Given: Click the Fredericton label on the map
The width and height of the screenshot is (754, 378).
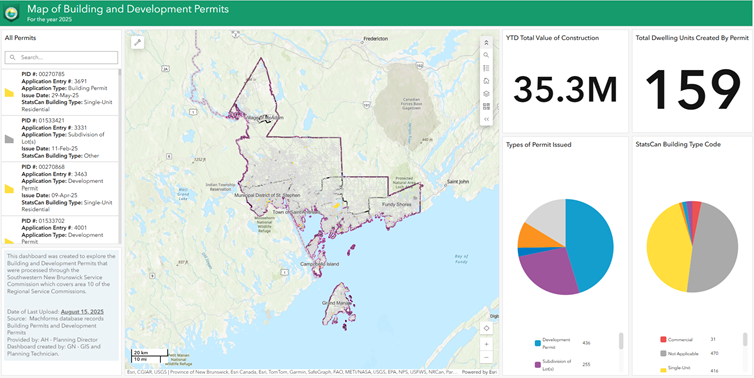Looking at the screenshot, I should tap(376, 39).
